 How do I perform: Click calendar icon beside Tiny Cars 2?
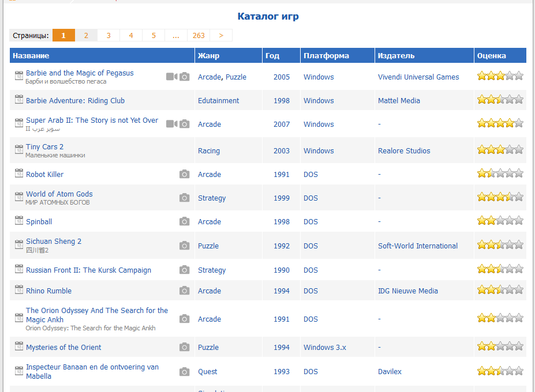(19, 149)
